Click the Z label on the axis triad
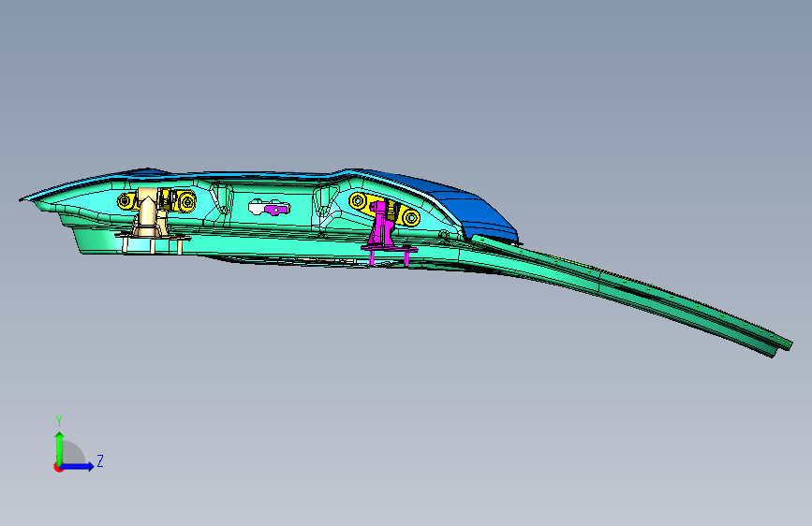 pyautogui.click(x=100, y=460)
